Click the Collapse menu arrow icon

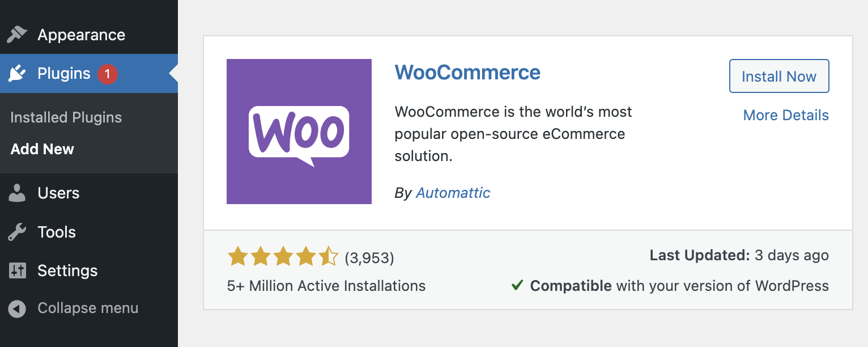[x=18, y=308]
